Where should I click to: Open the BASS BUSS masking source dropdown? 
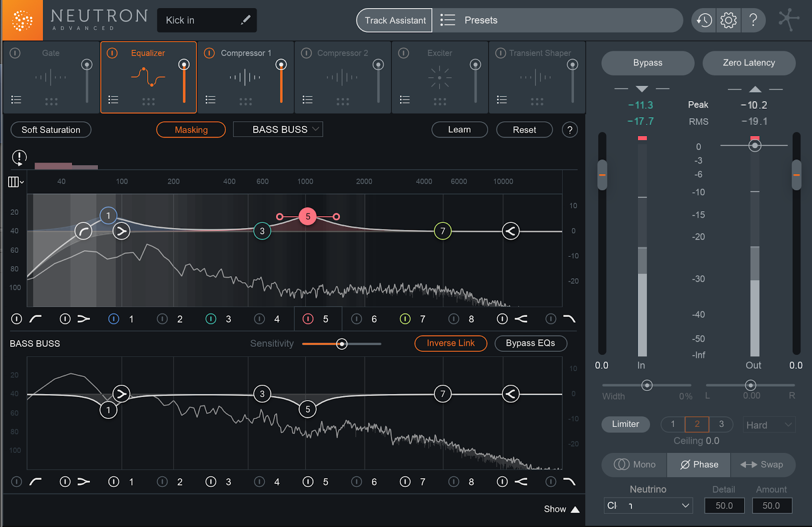[278, 129]
